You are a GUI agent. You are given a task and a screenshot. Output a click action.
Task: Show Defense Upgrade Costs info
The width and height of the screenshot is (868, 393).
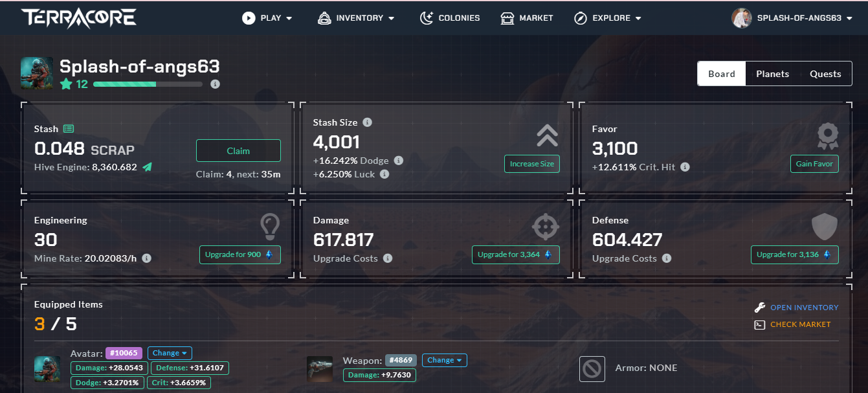pyautogui.click(x=667, y=258)
